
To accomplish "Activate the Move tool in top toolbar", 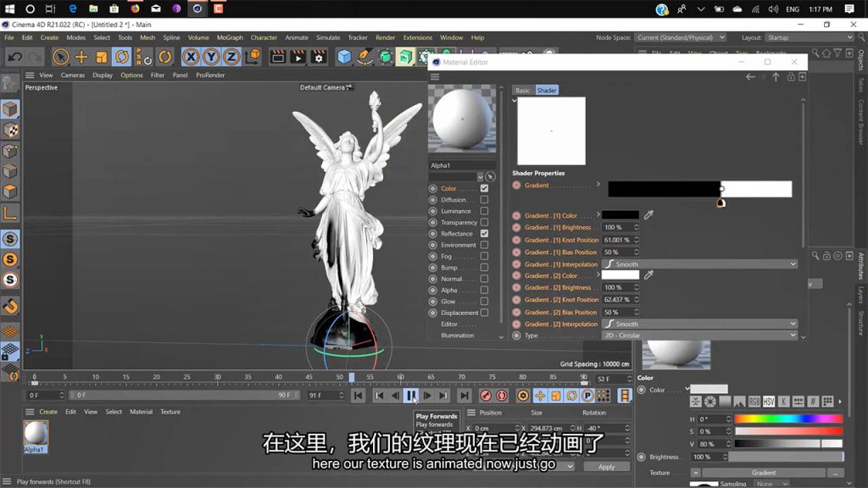I will (81, 57).
